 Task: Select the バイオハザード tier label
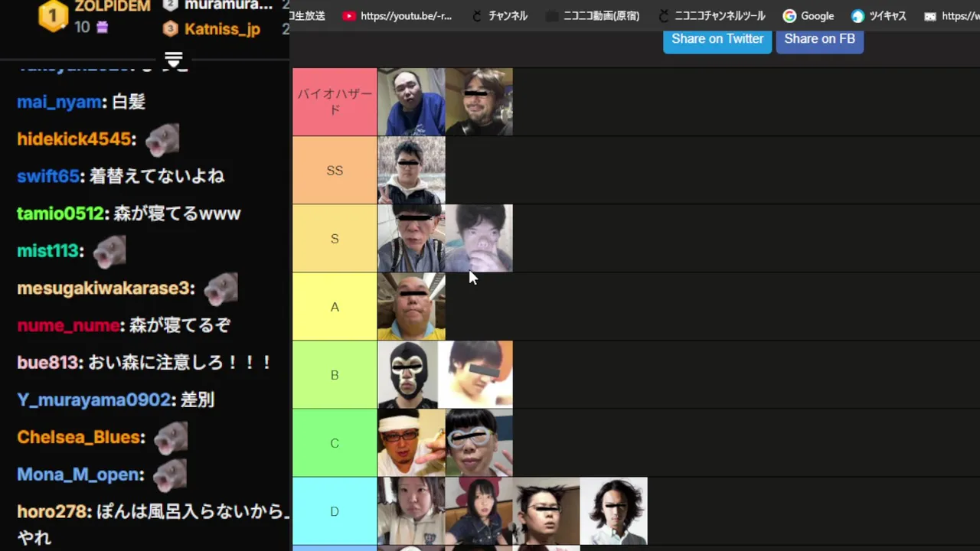(x=335, y=102)
